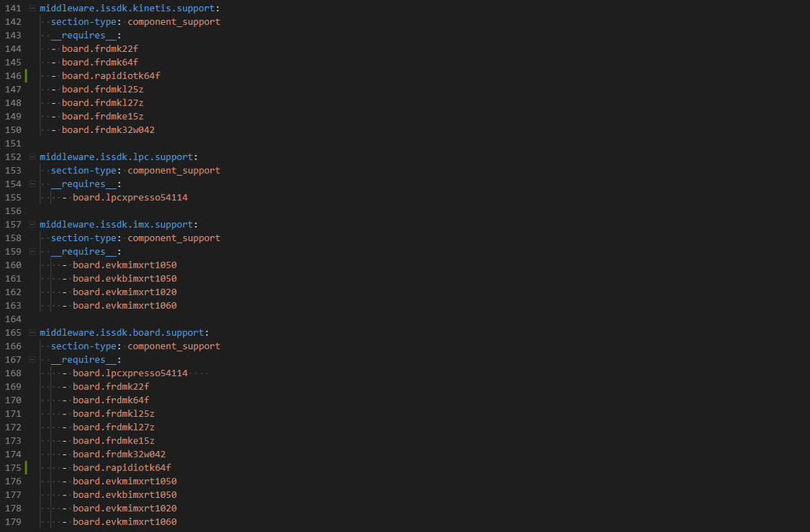The image size is (810, 532).
Task: Click board.lpcxpresso54114 on line 155
Action: click(x=131, y=197)
